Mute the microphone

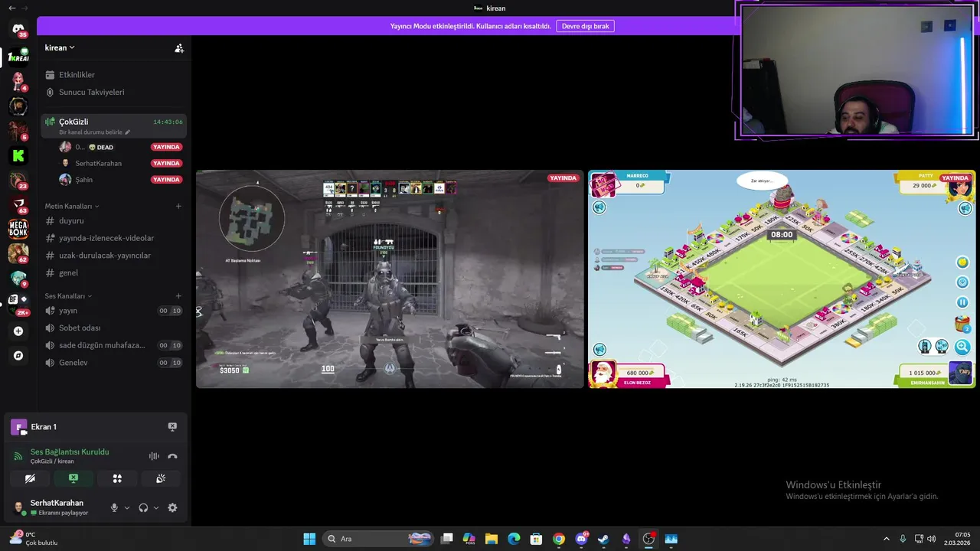[x=114, y=507]
